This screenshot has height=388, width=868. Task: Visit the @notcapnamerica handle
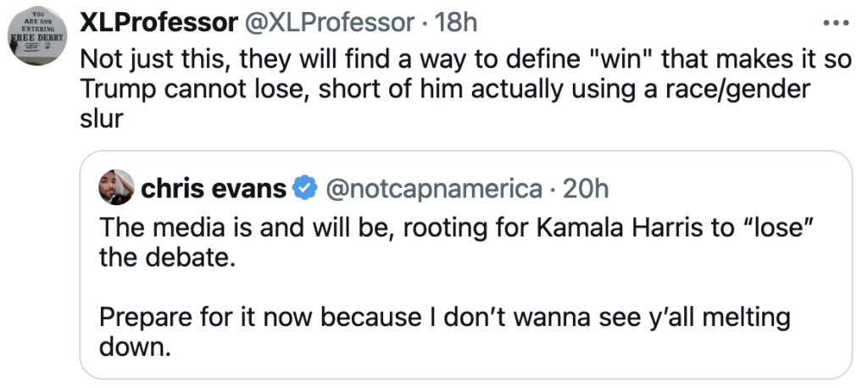click(434, 188)
